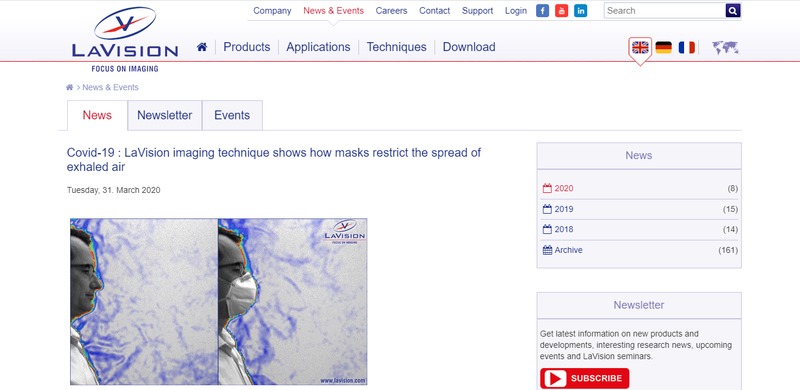The image size is (800, 390).
Task: Switch to the Newsletter tab
Action: pyautogui.click(x=165, y=115)
